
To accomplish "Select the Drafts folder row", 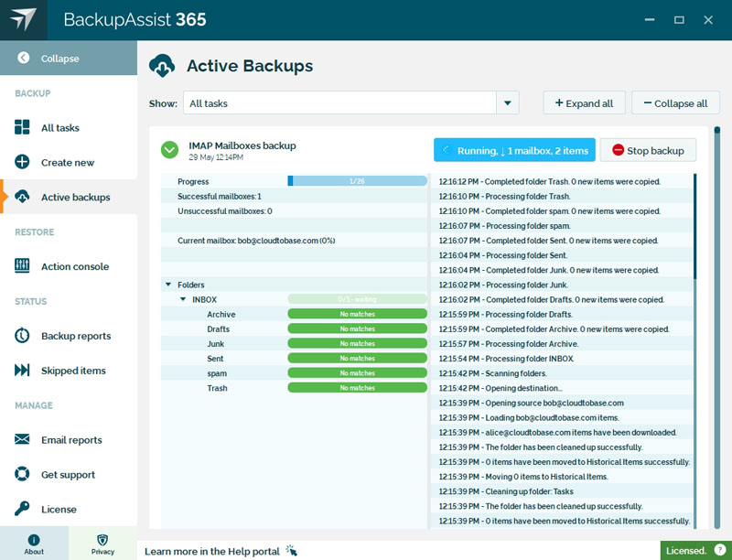I will [x=294, y=328].
